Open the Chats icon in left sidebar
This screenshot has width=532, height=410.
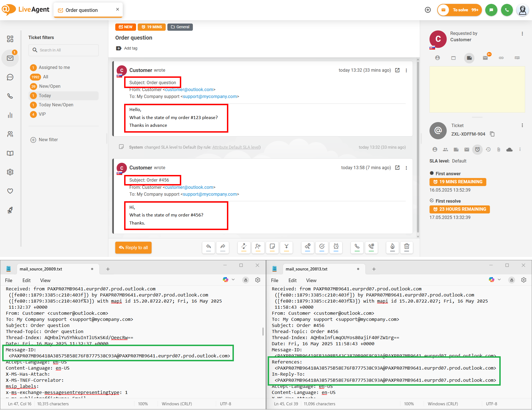click(10, 77)
